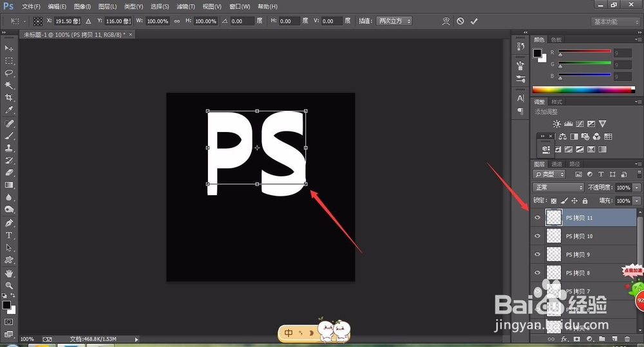This screenshot has width=644, height=347.
Task: Open the 两次立方 interpolation dropdown
Action: pos(394,21)
